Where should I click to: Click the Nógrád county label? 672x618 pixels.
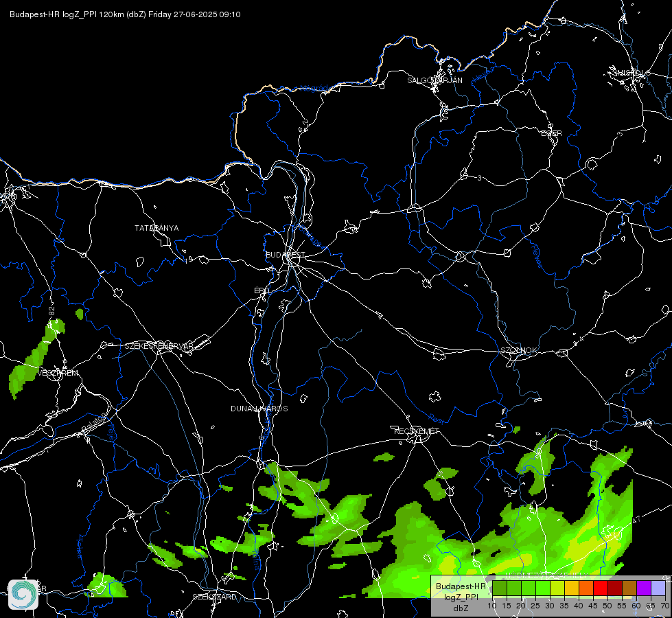pos(314,89)
